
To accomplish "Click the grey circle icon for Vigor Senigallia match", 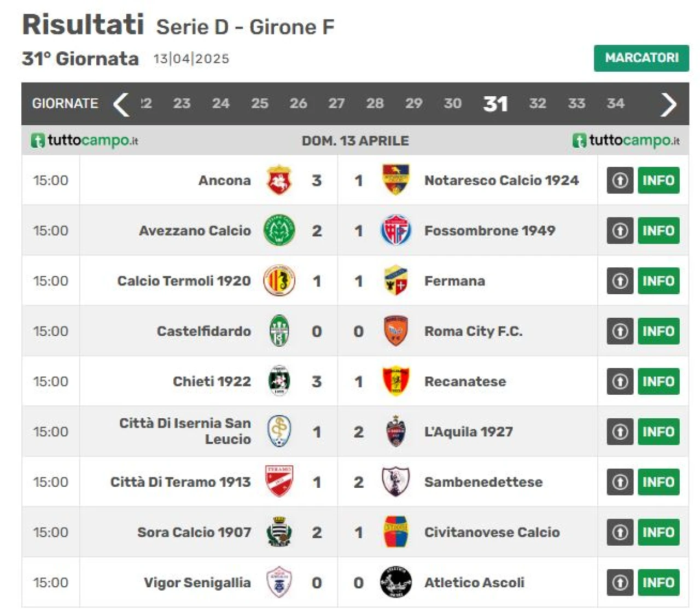I will [620, 583].
